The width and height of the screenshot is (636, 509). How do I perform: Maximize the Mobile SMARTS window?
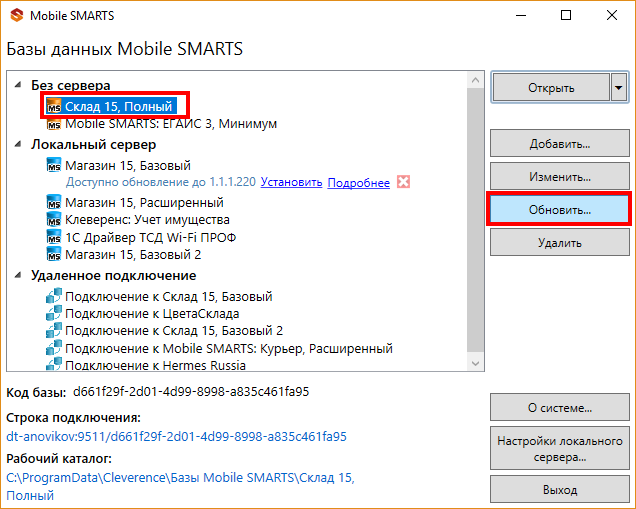coord(566,15)
